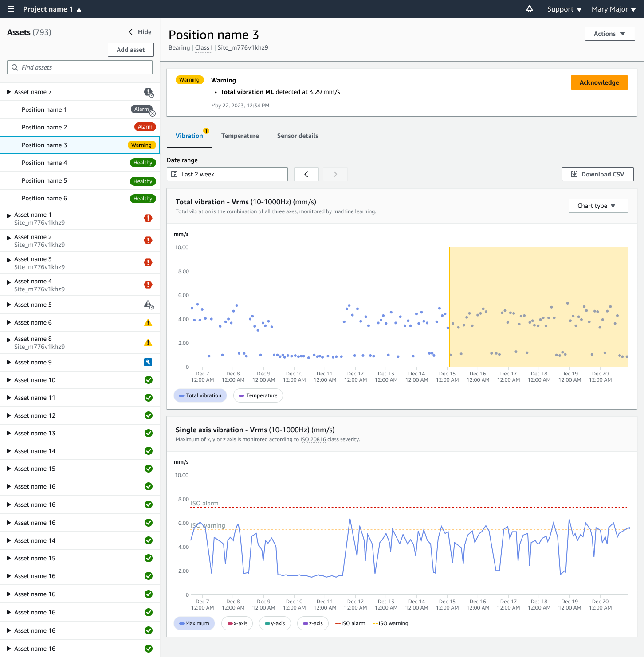Switch to the Temperature tab
This screenshot has height=657, width=644.
tap(240, 136)
